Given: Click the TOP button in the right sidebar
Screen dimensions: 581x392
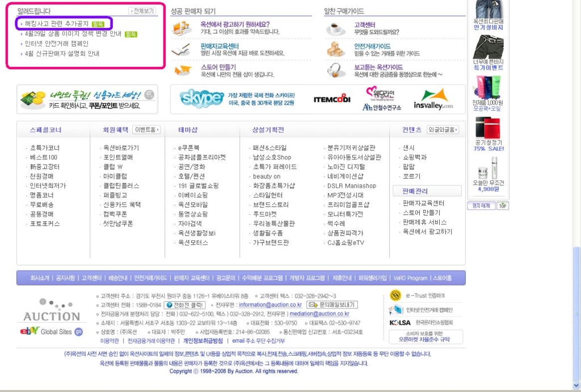Looking at the screenshot, I should tap(503, 205).
